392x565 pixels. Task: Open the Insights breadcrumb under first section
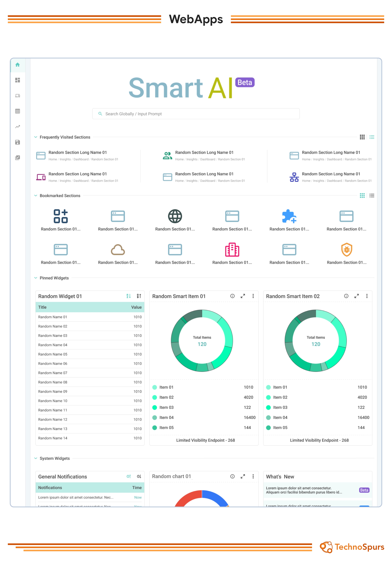[65, 159]
